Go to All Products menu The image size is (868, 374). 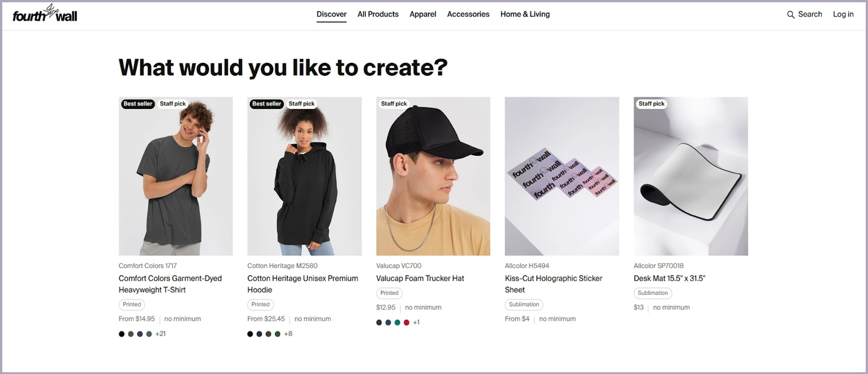click(x=378, y=14)
